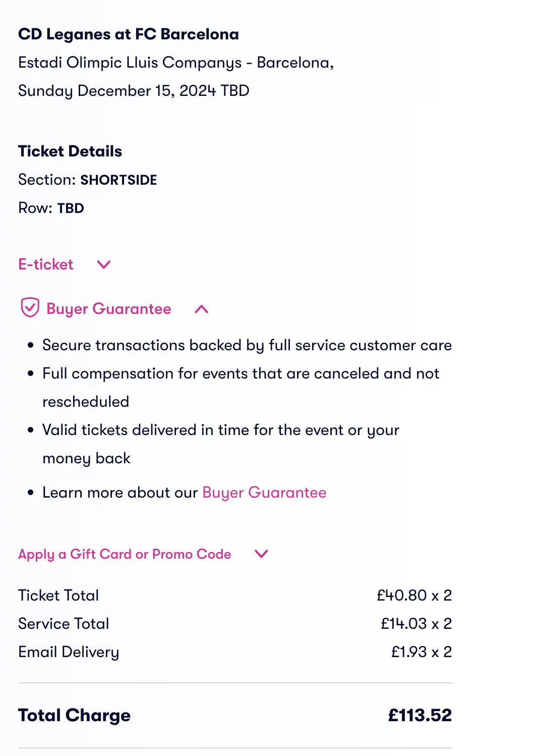Open the Buyer Guarantee learn more link
Viewport: 536px width, 756px height.
(264, 492)
